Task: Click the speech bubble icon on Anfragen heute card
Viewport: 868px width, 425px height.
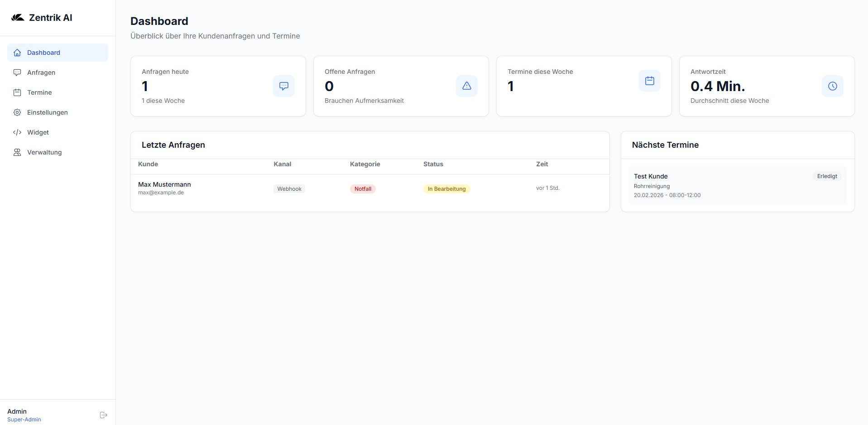Action: pos(284,86)
